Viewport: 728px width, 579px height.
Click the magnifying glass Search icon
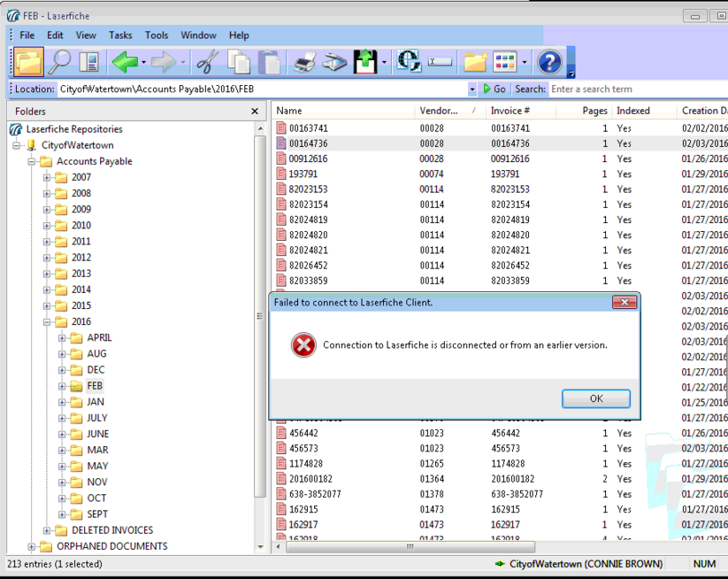pos(59,62)
